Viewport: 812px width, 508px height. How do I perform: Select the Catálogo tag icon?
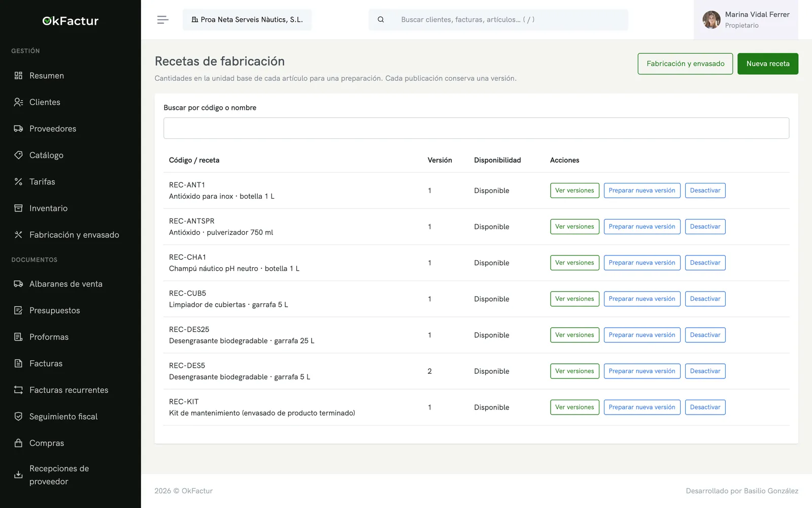[18, 155]
